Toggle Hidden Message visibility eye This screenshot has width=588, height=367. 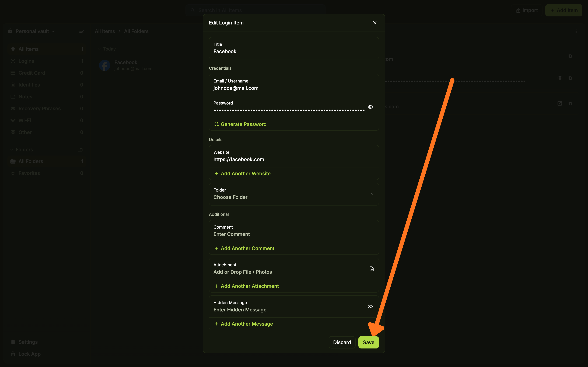(x=370, y=307)
